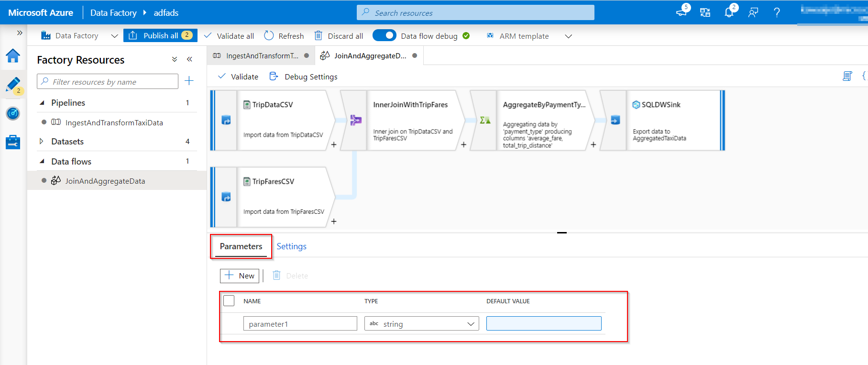Open the script code view icon

[847, 76]
